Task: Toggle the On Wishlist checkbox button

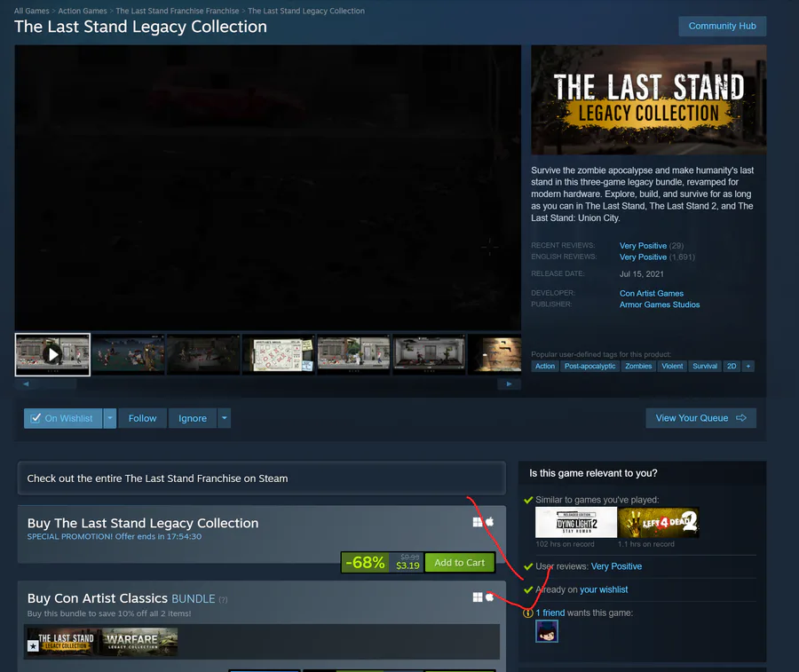Action: (x=63, y=418)
